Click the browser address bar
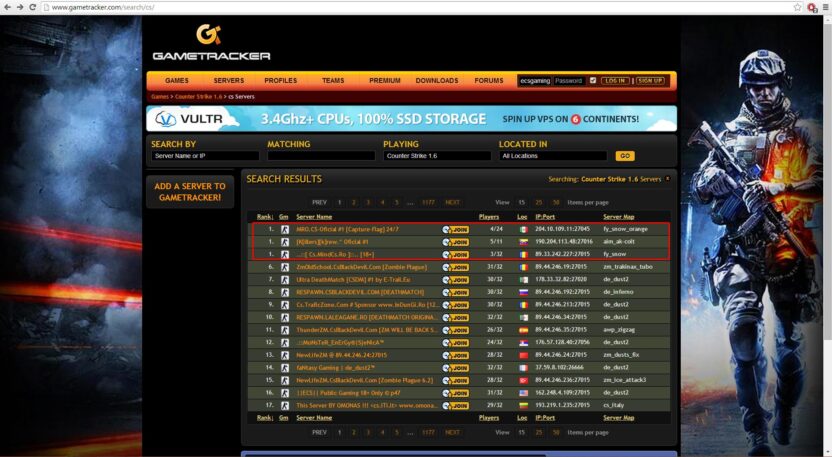Viewport: 832px width, 457px height. 417,7
